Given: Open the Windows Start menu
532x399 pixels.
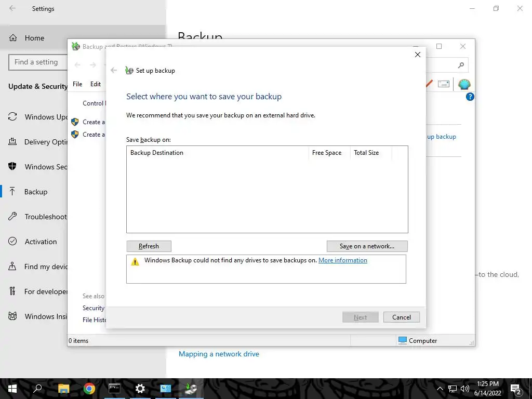Looking at the screenshot, I should pos(12,389).
